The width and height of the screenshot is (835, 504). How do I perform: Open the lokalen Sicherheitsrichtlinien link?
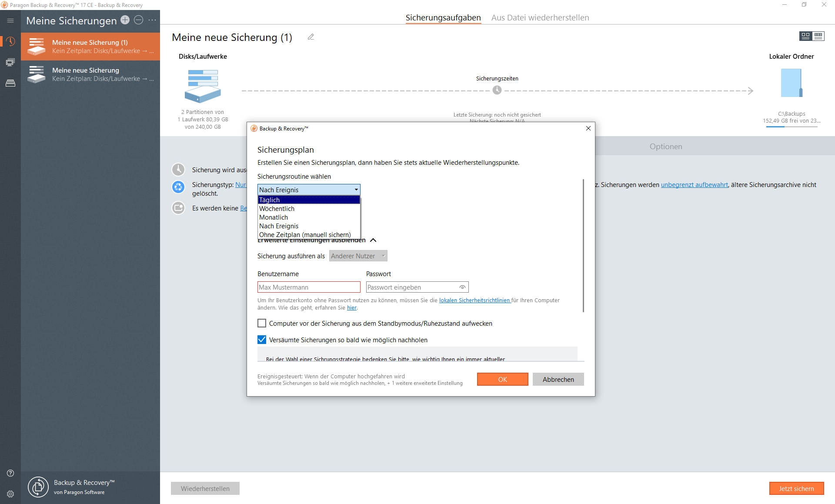[x=474, y=300]
